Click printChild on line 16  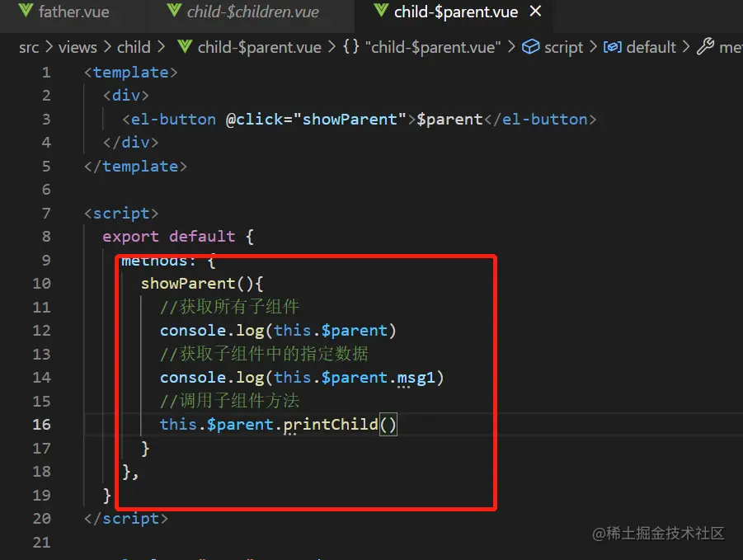(331, 425)
